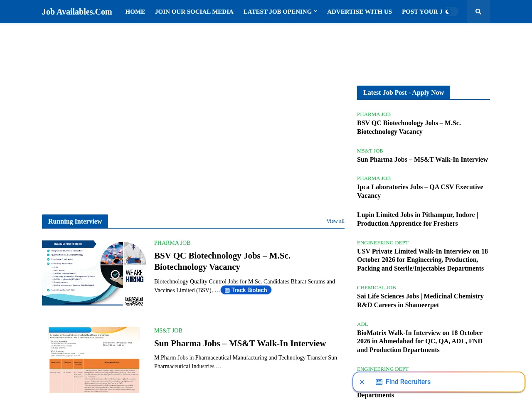Viewport: 532px width, 399px height.
Task: Open Ipca Laboratories QA CSV Executive link
Action: [x=420, y=191]
